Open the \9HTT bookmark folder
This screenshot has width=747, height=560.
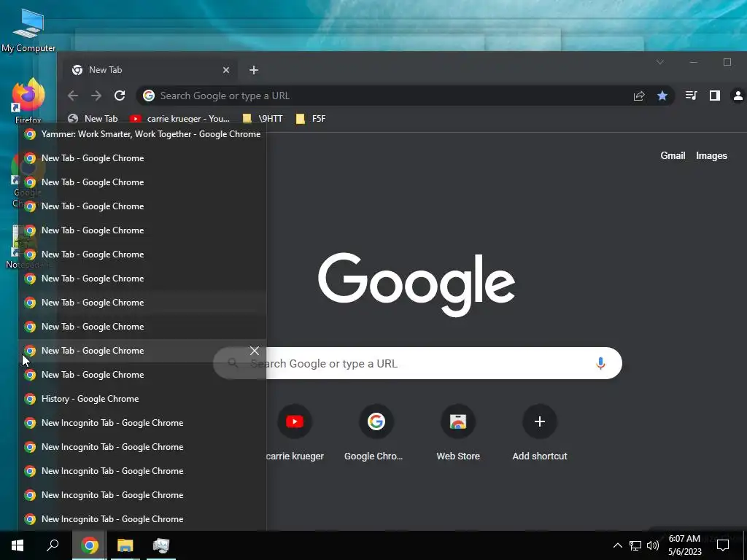pos(263,119)
